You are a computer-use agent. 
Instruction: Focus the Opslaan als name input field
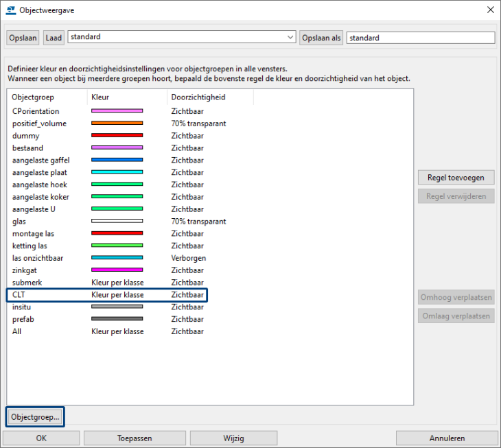coord(420,38)
